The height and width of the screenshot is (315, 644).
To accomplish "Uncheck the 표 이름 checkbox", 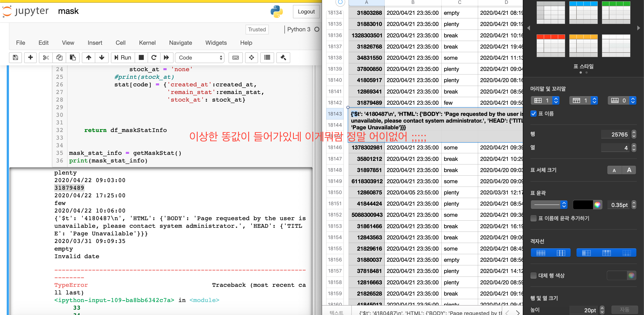I will tap(533, 114).
